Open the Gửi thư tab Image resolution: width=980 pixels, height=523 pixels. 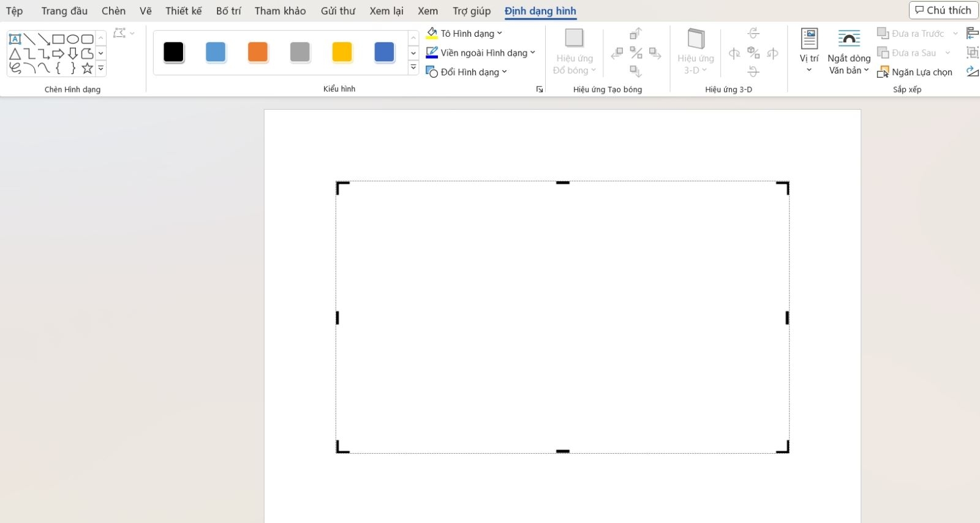pos(338,11)
